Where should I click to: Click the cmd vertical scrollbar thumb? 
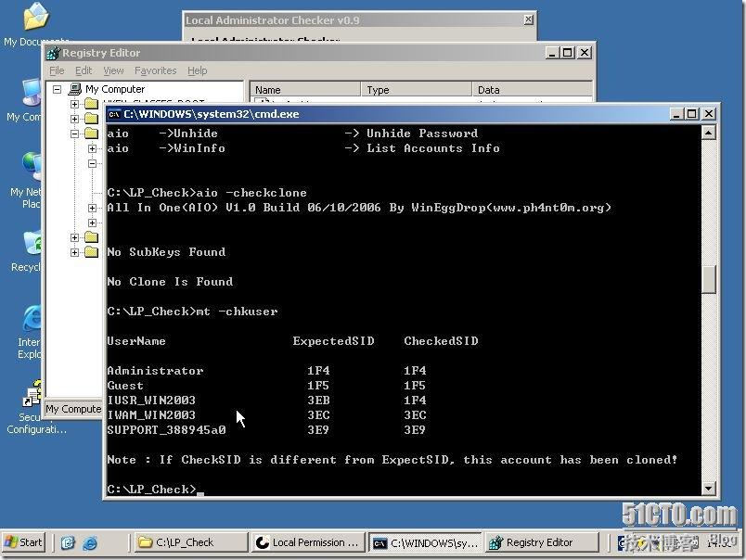(708, 279)
